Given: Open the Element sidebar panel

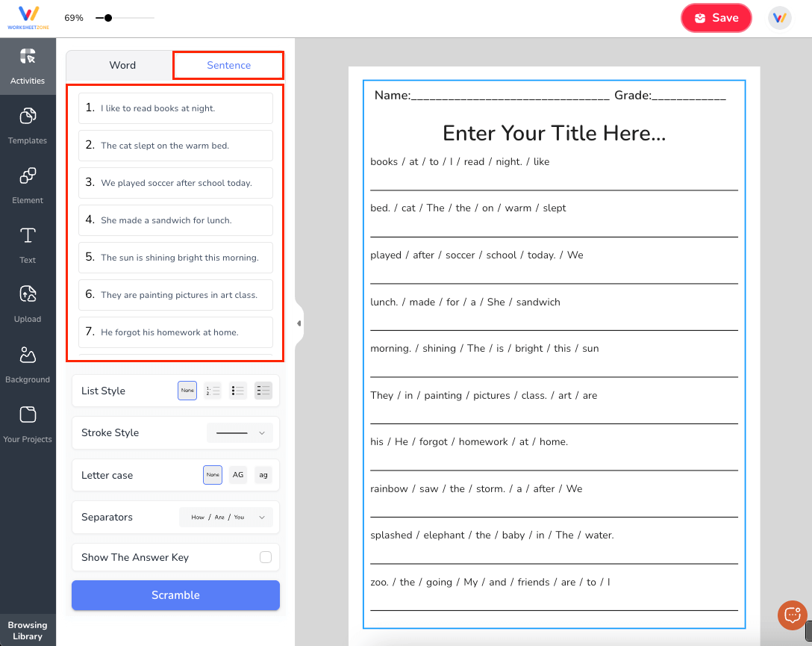Looking at the screenshot, I should pos(28,185).
